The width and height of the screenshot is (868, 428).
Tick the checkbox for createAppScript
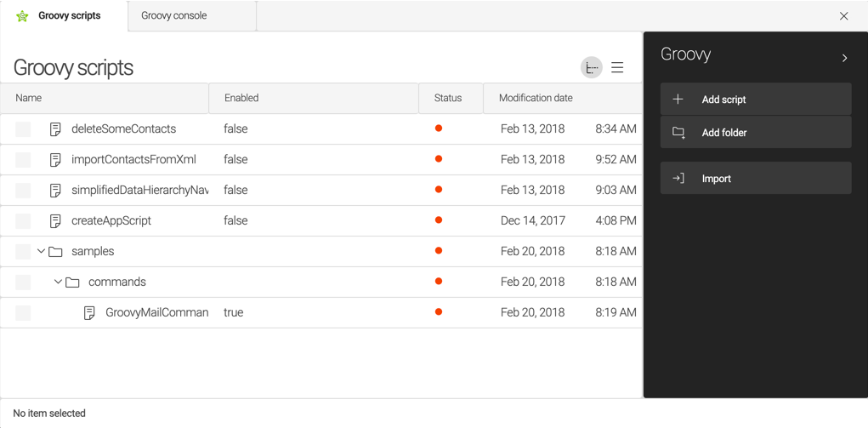[x=23, y=220]
